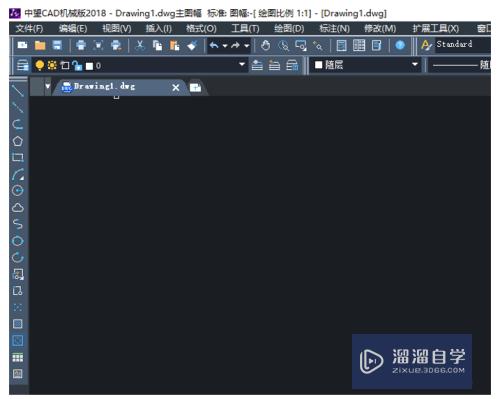Select the Circle tool
This screenshot has width=500, height=399.
pos(18,191)
